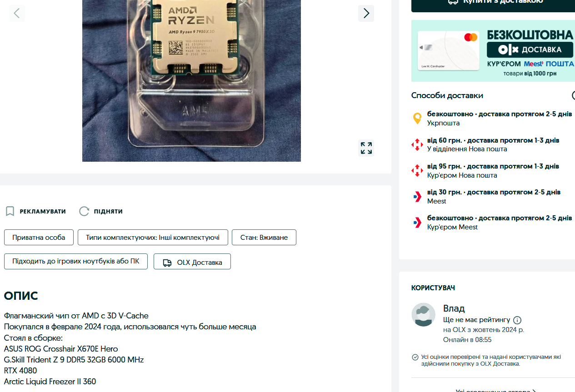This screenshot has width=575, height=392.
Task: Click the КОРИСТУВАЧ section heading
Action: 433,288
